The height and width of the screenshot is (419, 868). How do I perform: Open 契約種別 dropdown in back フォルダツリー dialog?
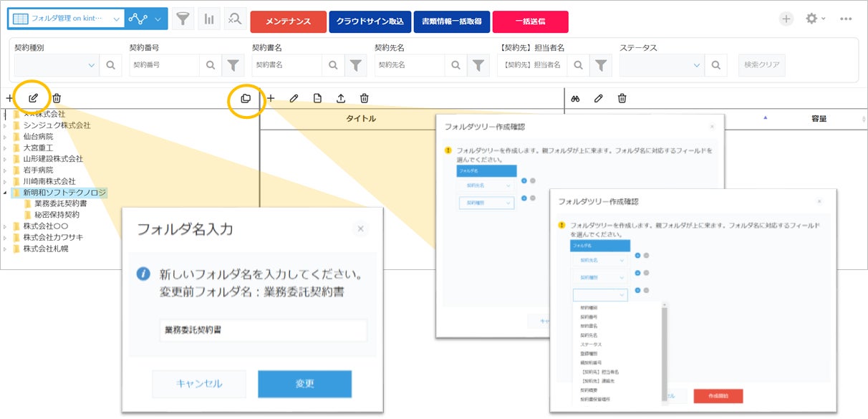pos(486,203)
